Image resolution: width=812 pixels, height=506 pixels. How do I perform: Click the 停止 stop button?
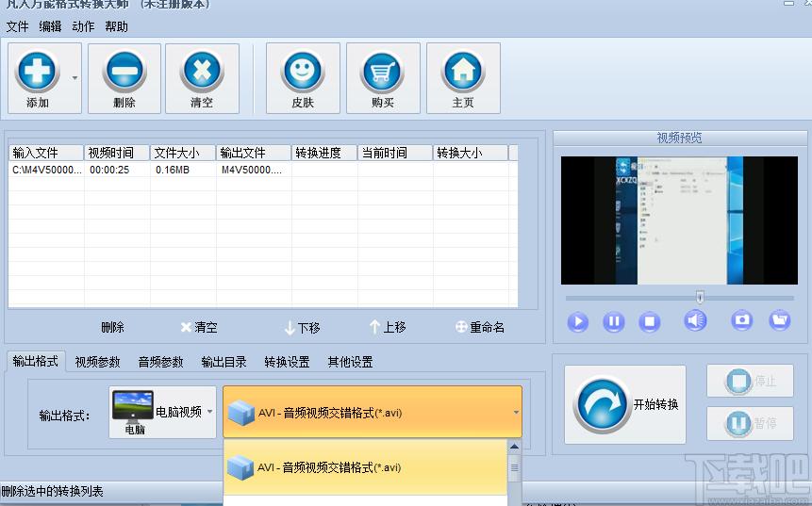coord(750,381)
